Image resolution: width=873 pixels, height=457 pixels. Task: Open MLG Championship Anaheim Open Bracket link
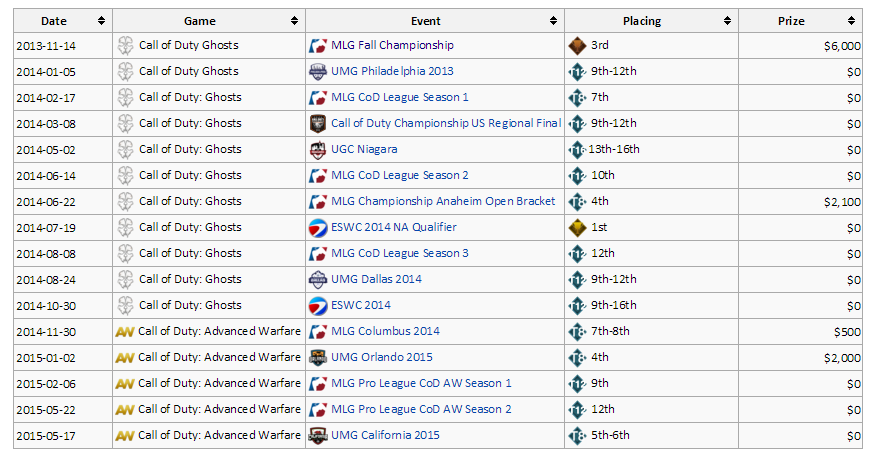[443, 201]
